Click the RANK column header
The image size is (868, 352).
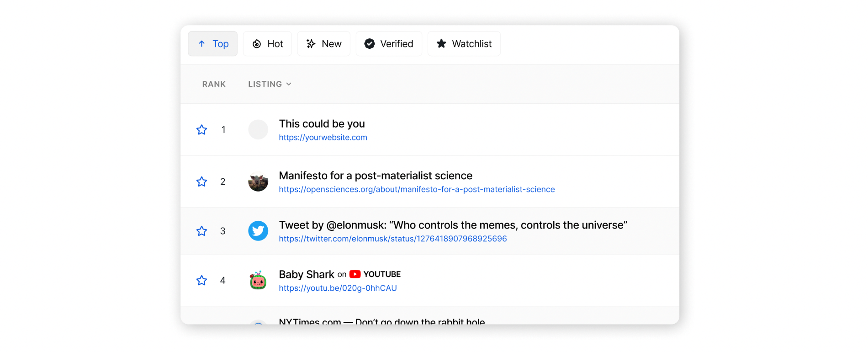coord(214,84)
